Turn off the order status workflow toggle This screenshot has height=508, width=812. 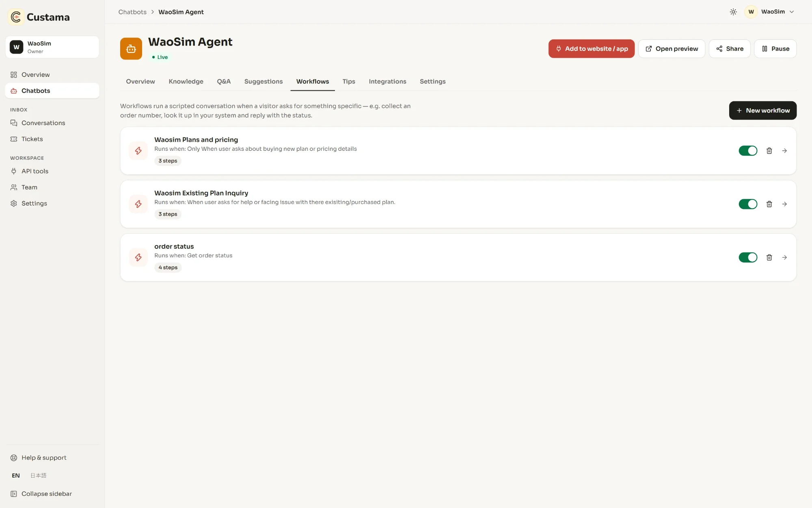pyautogui.click(x=748, y=257)
